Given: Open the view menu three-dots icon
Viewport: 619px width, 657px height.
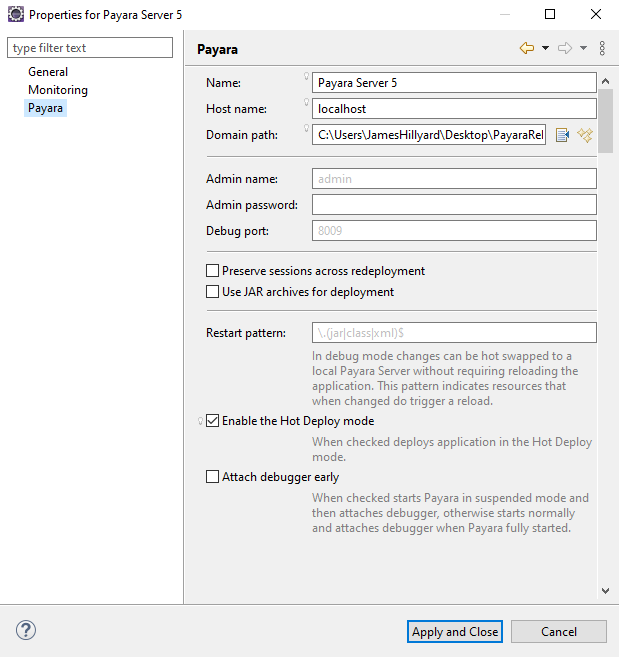Looking at the screenshot, I should [x=602, y=48].
